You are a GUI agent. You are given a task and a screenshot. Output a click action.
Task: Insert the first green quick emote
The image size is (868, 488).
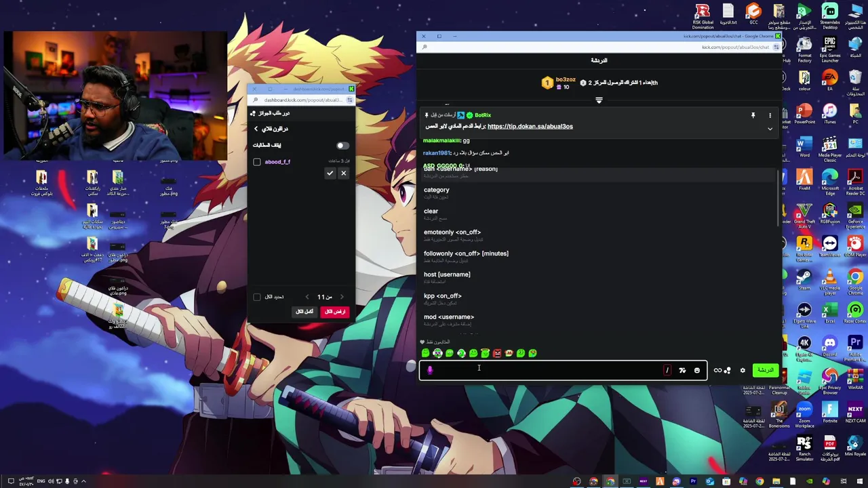tap(425, 353)
